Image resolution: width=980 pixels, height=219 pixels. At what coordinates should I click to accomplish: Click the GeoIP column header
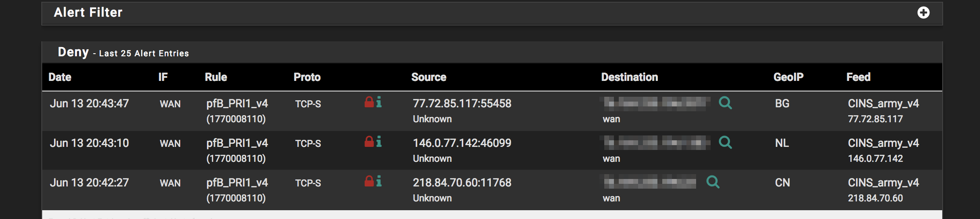pyautogui.click(x=788, y=77)
